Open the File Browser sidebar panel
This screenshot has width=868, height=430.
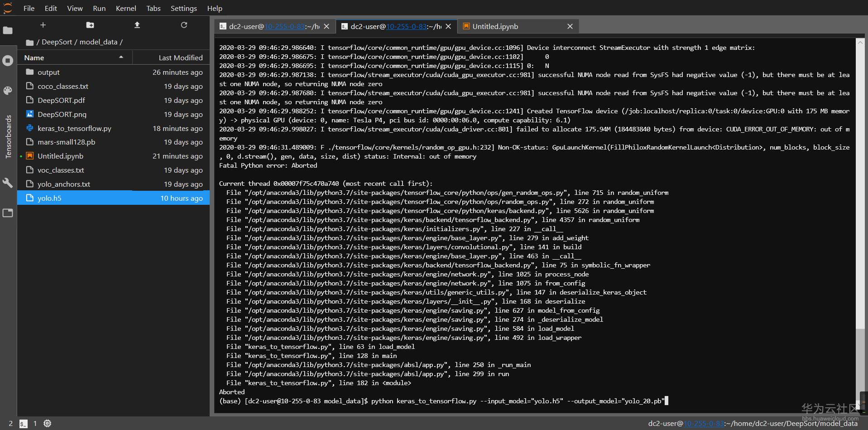pyautogui.click(x=8, y=30)
